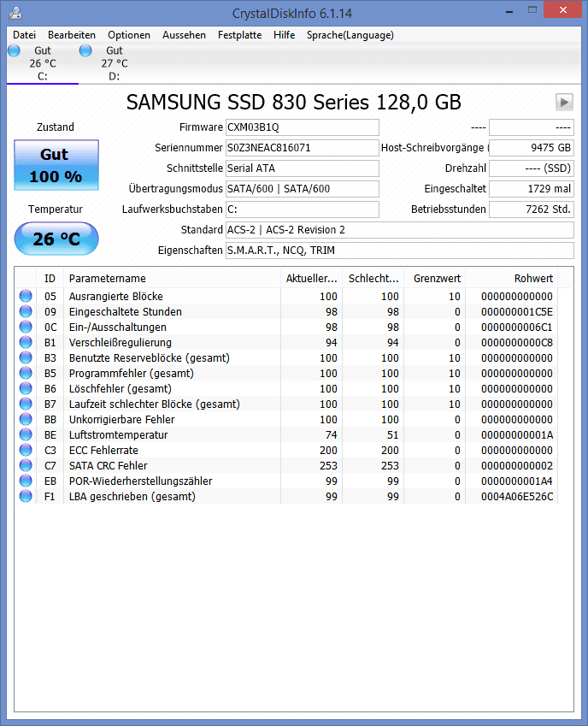Click the Laufwerksbuchstaben field
Viewport: 588px width, 726px height.
click(302, 210)
